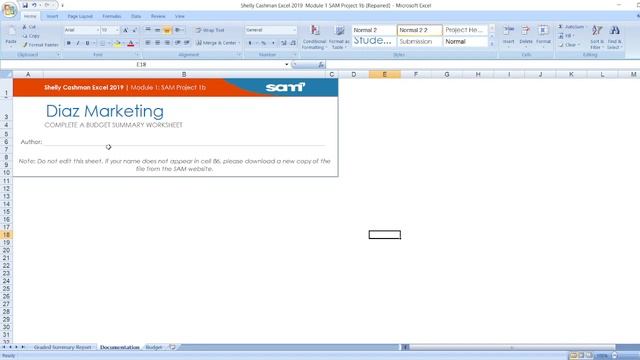Expand the Name Box dropdown arrow
This screenshot has height=360, width=640.
coord(287,64)
